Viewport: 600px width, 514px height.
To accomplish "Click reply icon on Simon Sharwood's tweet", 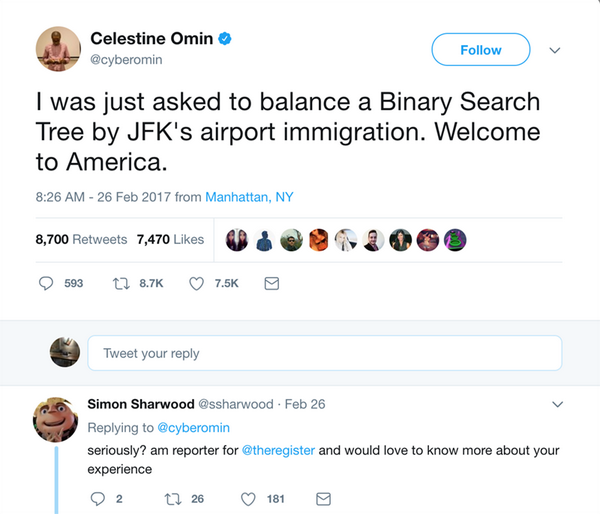I will [x=98, y=498].
